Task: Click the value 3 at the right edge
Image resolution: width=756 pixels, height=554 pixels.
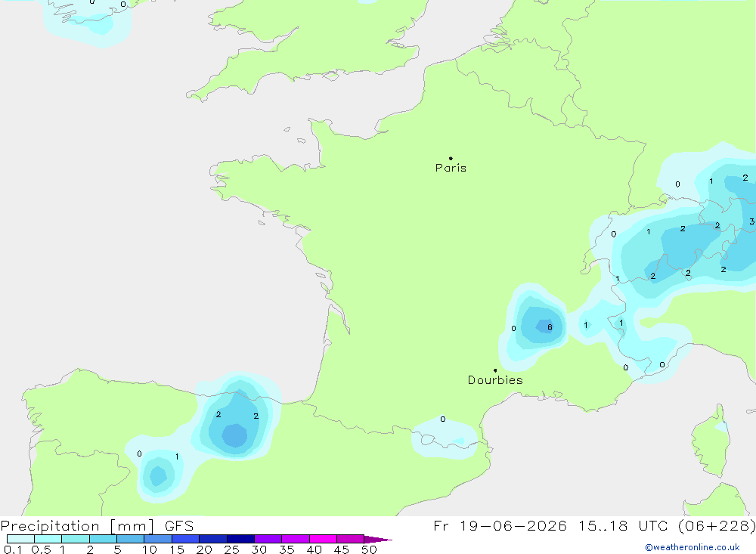Action: pos(751,221)
